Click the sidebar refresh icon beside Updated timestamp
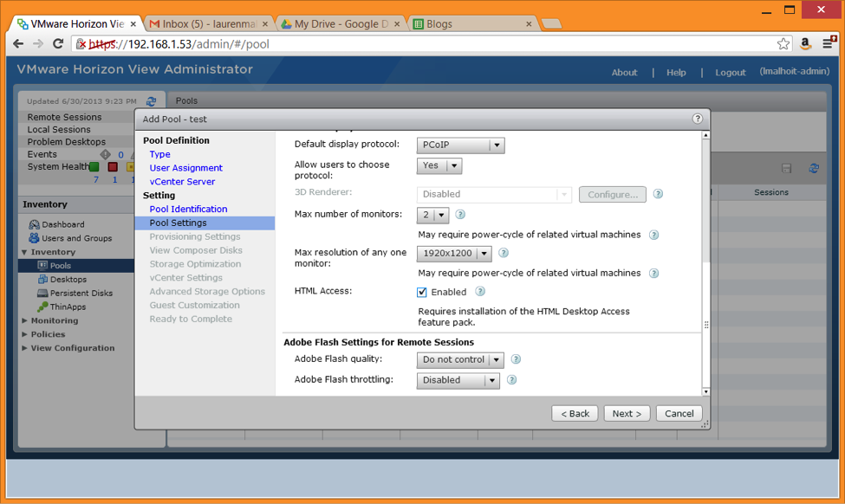The image size is (845, 504). pyautogui.click(x=152, y=101)
